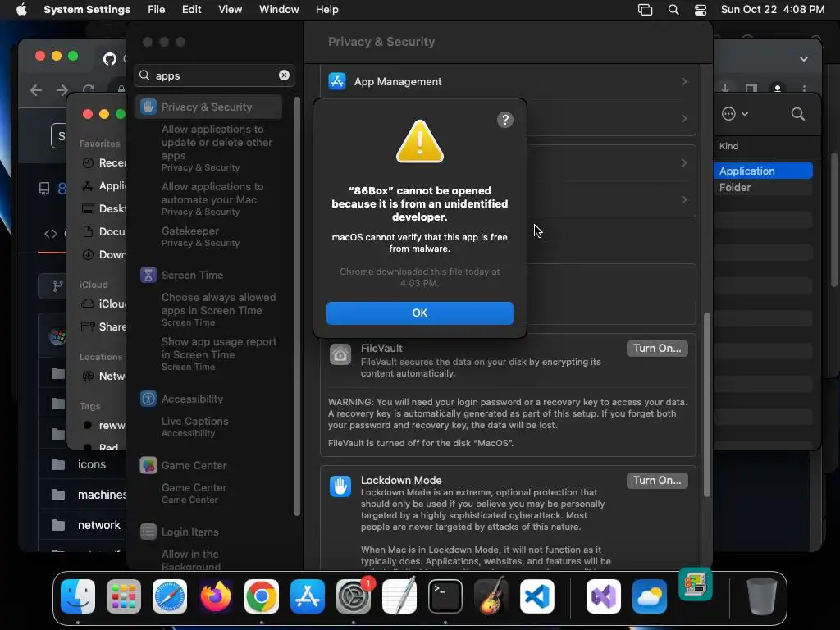
Task: Open System Settings from the Dock
Action: pos(354,596)
